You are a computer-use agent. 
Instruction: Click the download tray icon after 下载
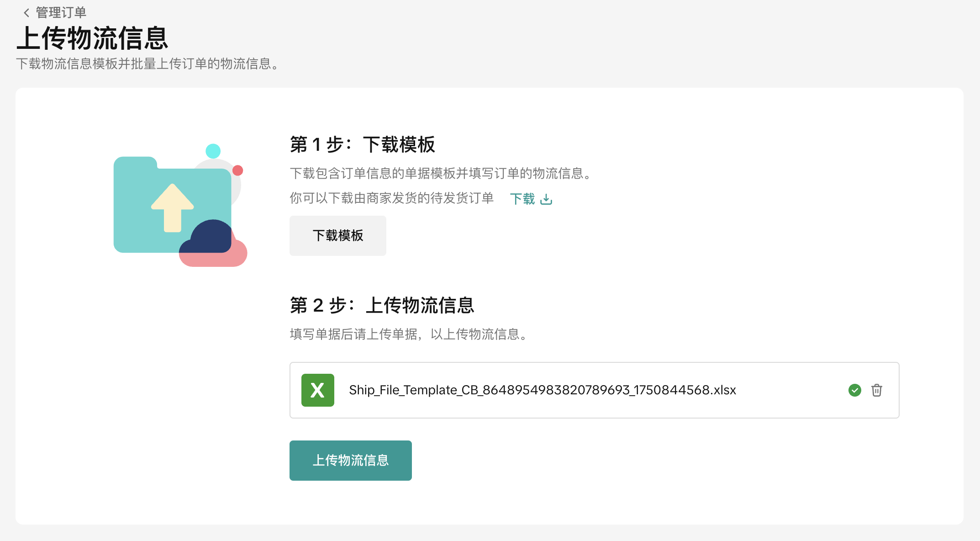[x=546, y=199]
